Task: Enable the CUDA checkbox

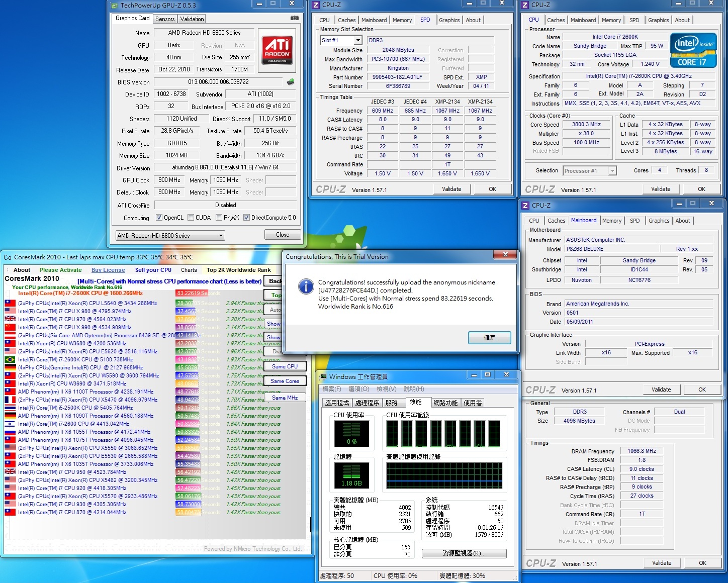Action: coord(191,218)
